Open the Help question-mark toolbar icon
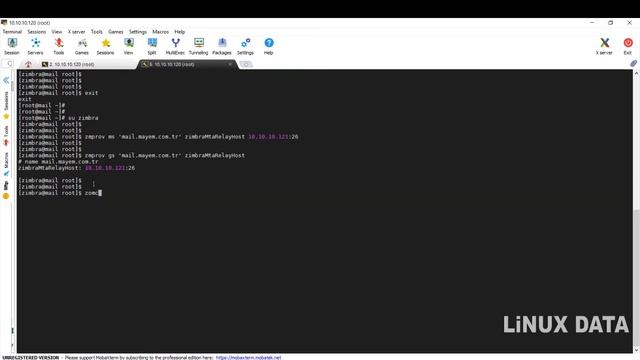 point(269,46)
